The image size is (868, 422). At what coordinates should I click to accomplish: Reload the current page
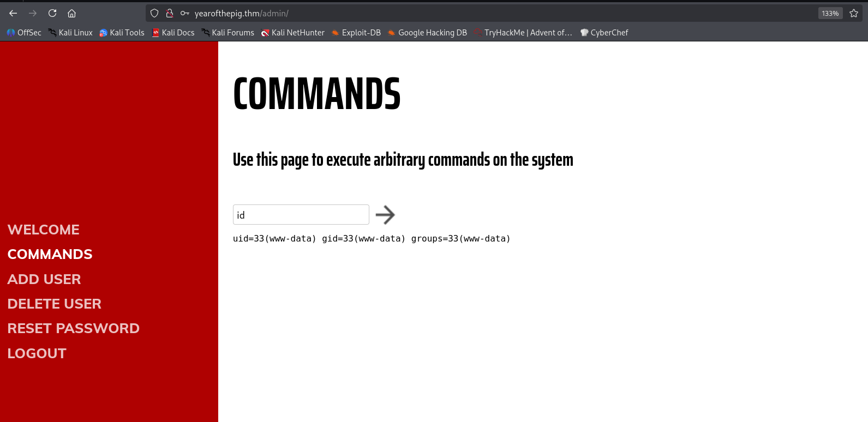coord(52,13)
